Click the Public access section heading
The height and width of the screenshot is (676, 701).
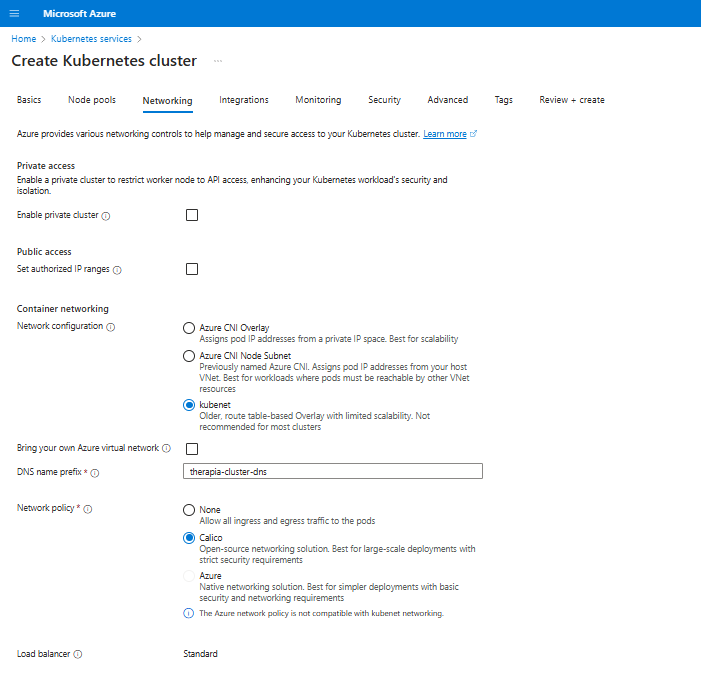click(x=44, y=252)
